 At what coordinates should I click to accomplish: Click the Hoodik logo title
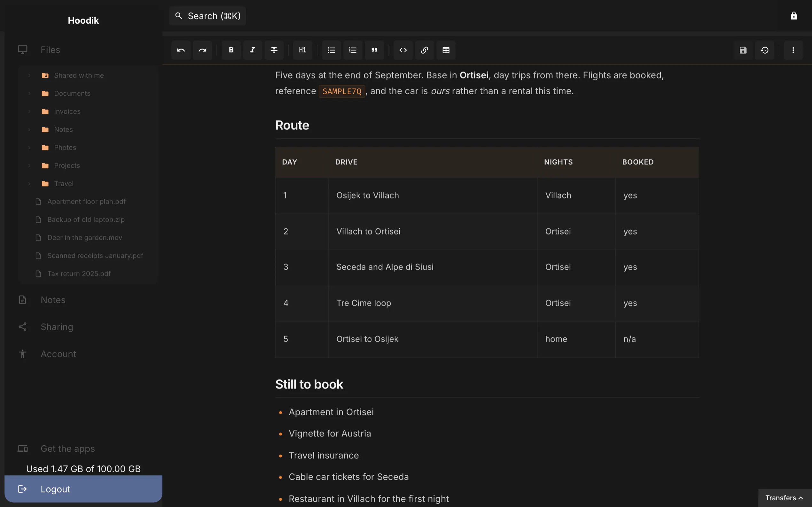(x=83, y=20)
